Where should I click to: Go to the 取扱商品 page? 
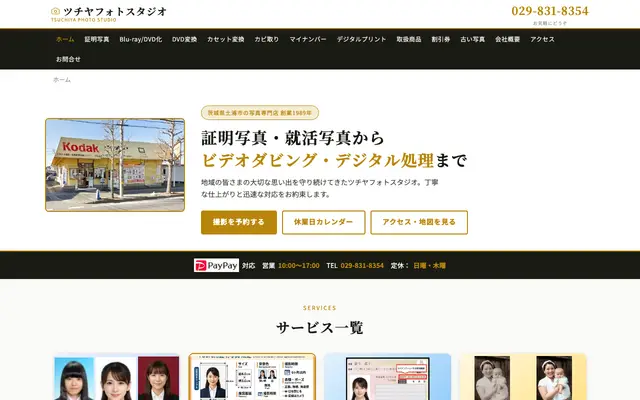pos(409,39)
